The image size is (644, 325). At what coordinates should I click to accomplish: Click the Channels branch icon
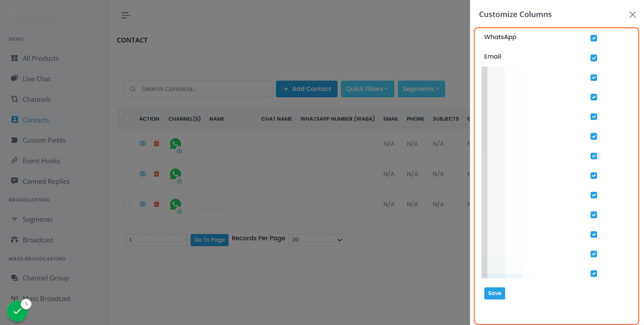[x=14, y=99]
